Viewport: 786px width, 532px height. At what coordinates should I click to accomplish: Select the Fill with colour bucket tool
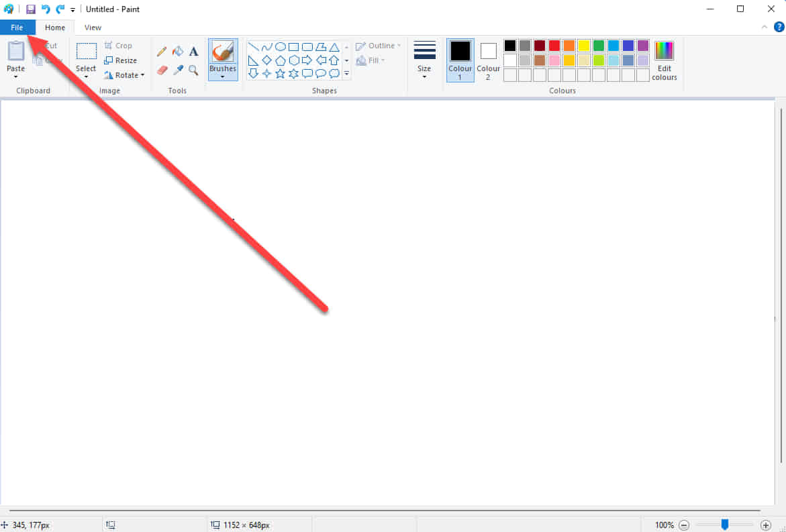[x=178, y=52]
